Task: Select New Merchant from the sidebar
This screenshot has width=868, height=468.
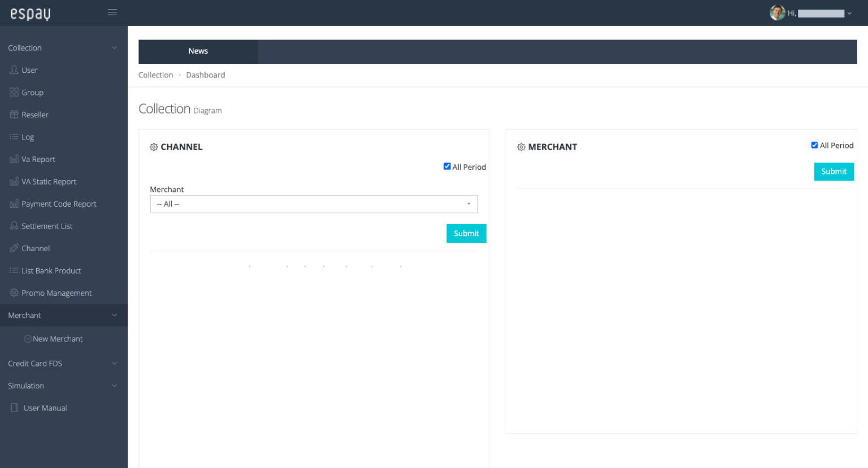Action: (54, 338)
